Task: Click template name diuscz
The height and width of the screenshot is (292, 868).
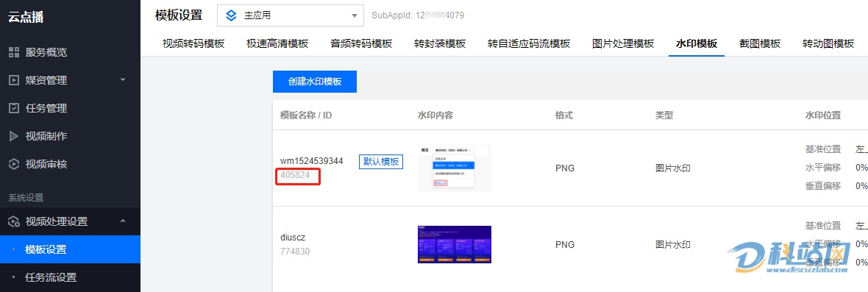Action: click(x=293, y=238)
